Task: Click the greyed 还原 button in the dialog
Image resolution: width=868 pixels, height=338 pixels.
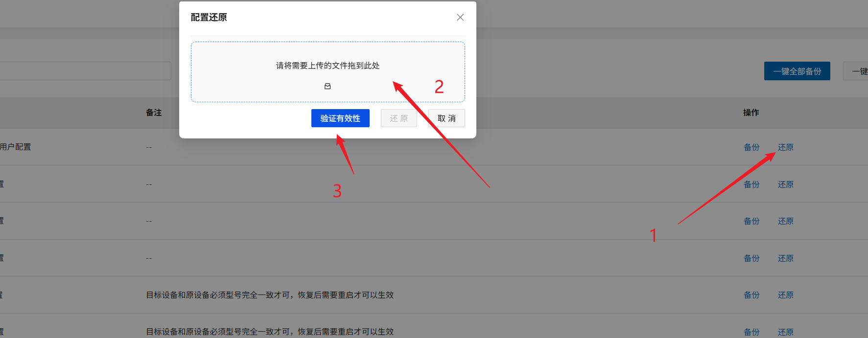Action: (x=399, y=118)
